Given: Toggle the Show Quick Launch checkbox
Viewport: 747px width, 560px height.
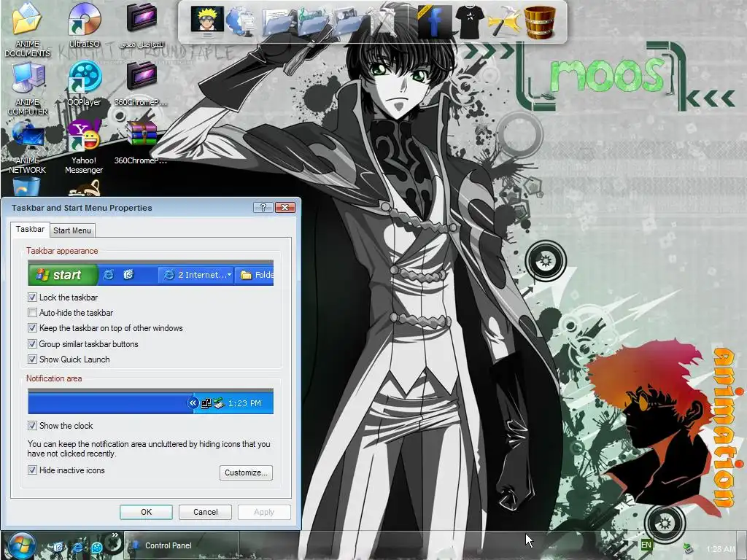Looking at the screenshot, I should point(32,359).
